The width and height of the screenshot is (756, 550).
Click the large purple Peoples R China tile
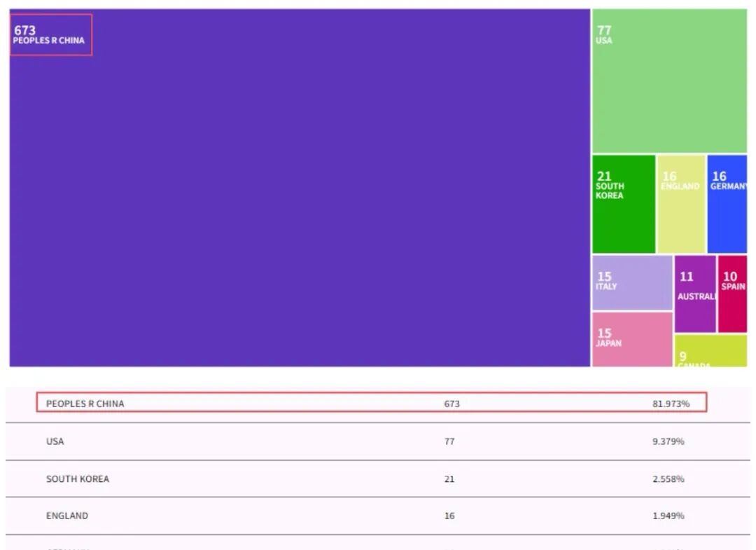click(x=300, y=188)
